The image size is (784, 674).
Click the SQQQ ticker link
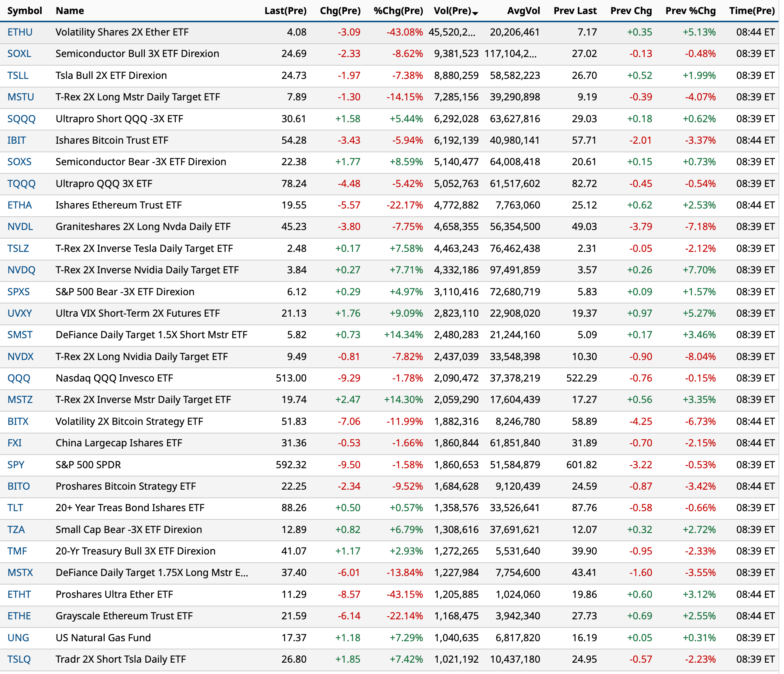click(x=21, y=119)
